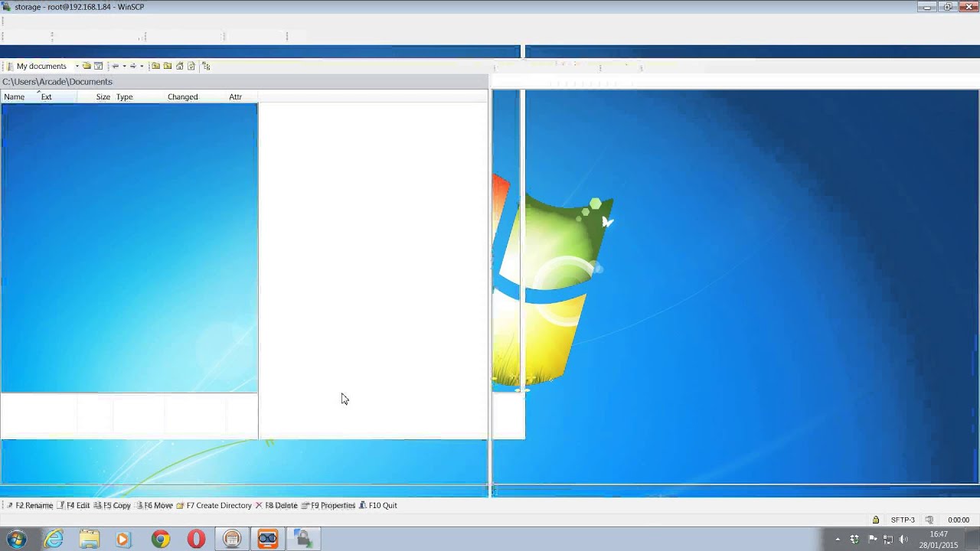
Task: Sort files by the Type column
Action: 125,96
